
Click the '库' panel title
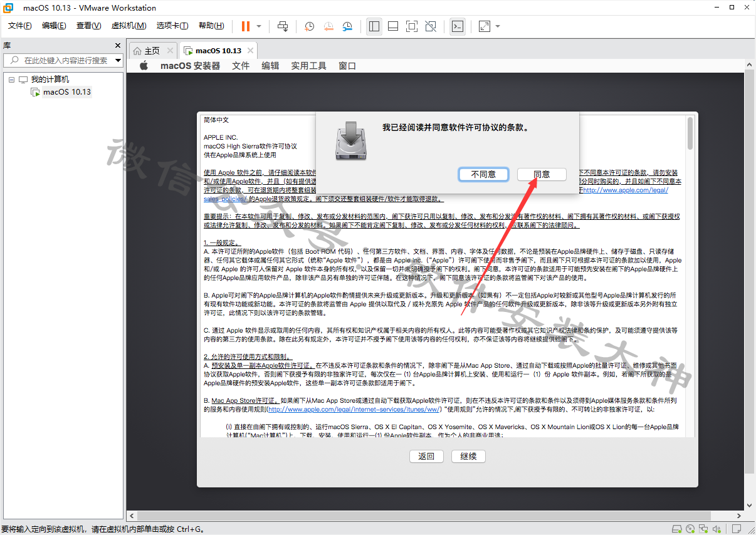point(7,45)
